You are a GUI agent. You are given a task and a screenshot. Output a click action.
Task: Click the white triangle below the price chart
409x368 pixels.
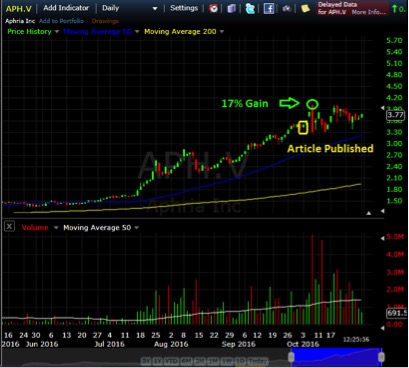click(x=369, y=213)
